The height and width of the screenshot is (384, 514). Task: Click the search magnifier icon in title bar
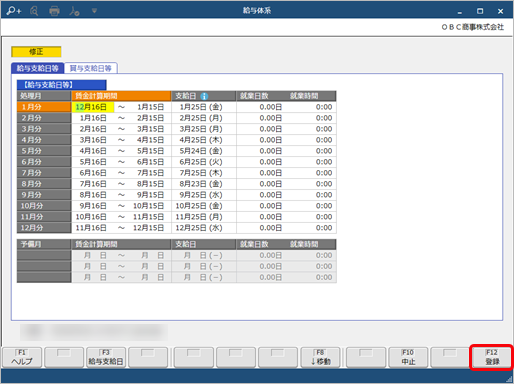[34, 11]
